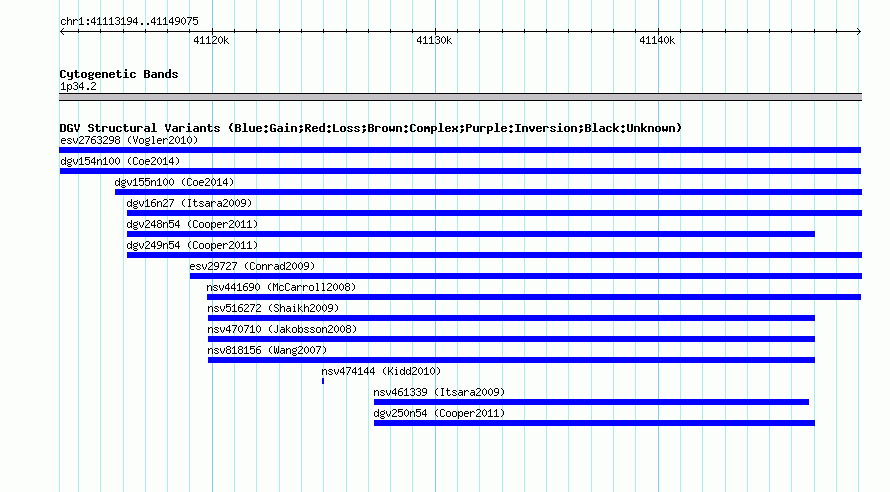This screenshot has height=492, width=890.
Task: Click the blue bar under dgv250n54
Action: click(594, 423)
